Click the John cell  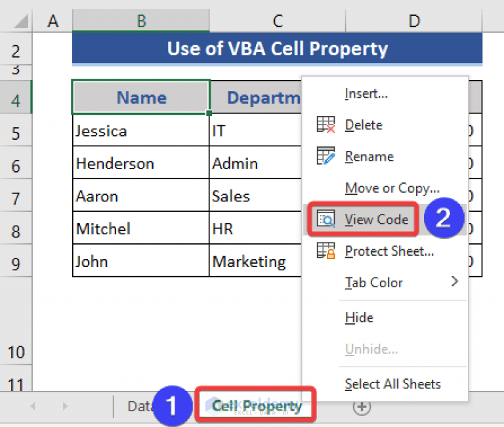[141, 260]
